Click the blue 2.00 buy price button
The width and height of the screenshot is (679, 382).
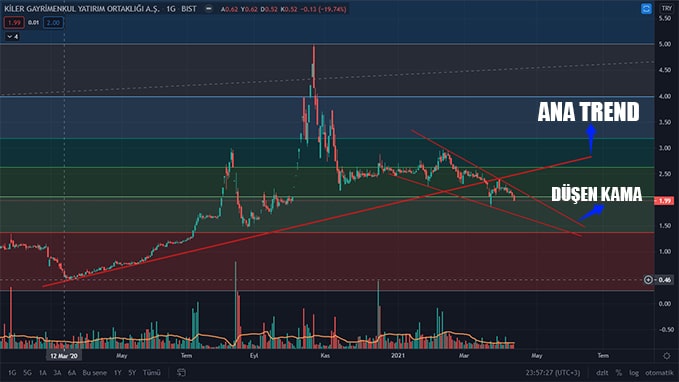[53, 23]
